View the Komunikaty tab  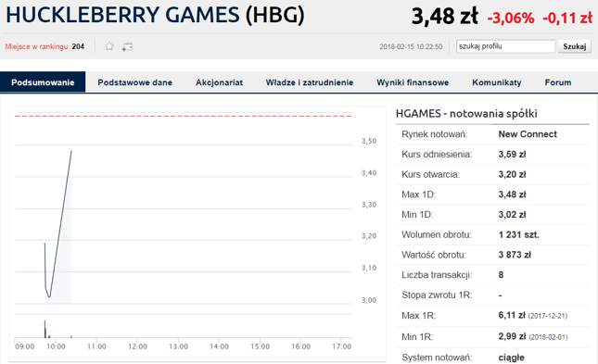[x=497, y=82]
